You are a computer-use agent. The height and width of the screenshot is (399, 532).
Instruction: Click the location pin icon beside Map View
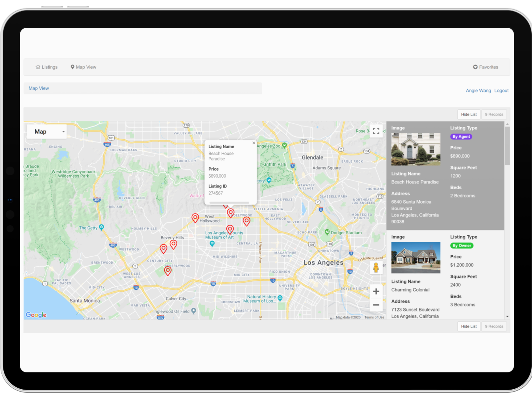click(72, 67)
